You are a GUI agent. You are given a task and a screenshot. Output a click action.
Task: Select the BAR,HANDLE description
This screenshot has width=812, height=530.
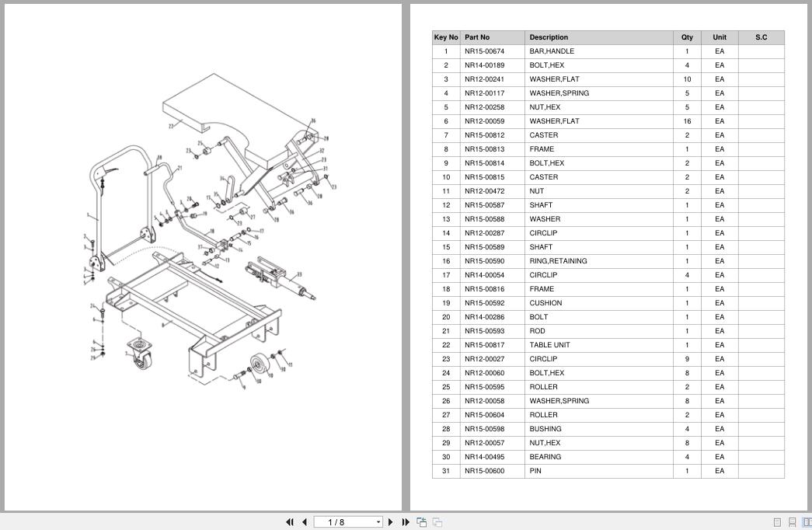click(552, 51)
